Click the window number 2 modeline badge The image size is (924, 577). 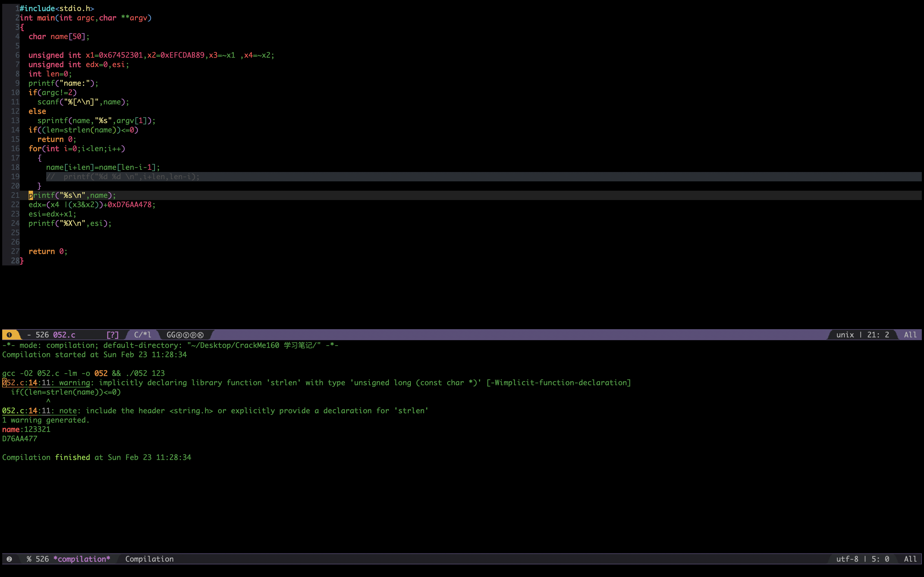[x=9, y=559]
